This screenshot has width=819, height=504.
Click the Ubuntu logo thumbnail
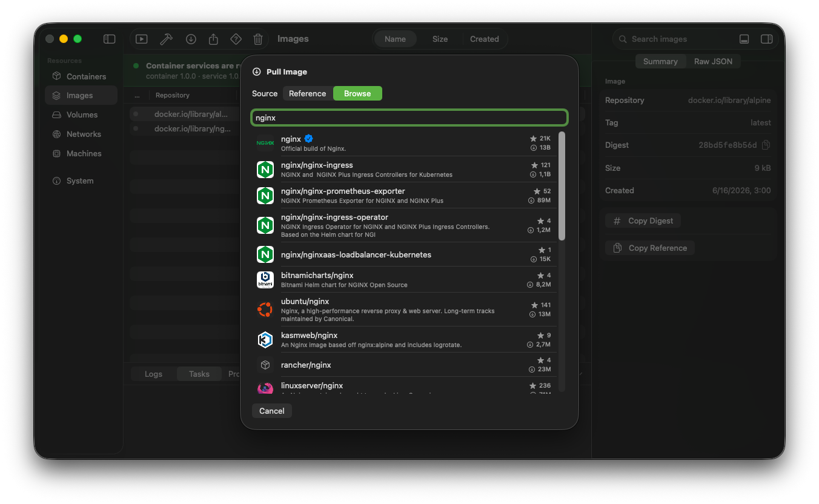[x=265, y=310]
